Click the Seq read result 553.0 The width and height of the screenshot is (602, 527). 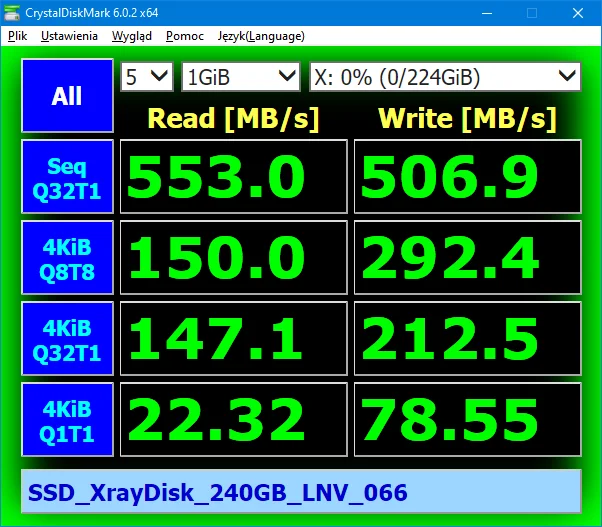pos(234,177)
